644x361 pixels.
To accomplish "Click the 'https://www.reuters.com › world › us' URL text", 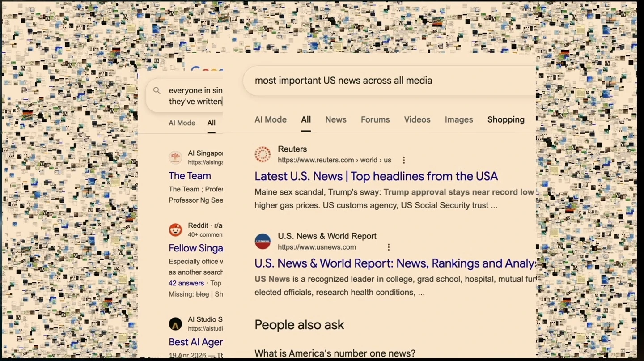I will click(x=335, y=160).
